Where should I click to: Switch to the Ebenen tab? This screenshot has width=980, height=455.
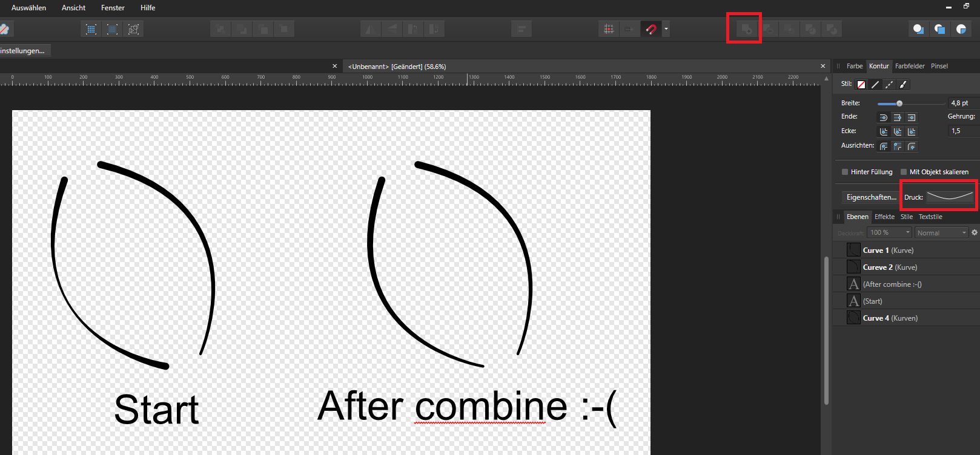pyautogui.click(x=857, y=217)
